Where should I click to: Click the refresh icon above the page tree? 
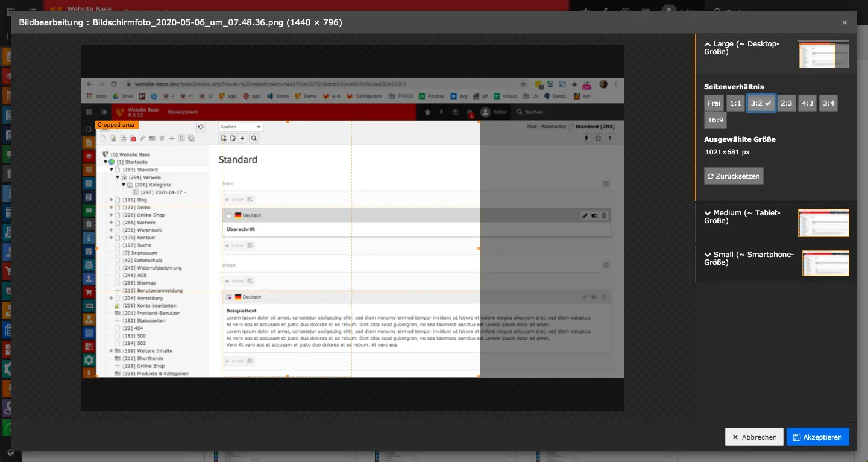pyautogui.click(x=201, y=127)
